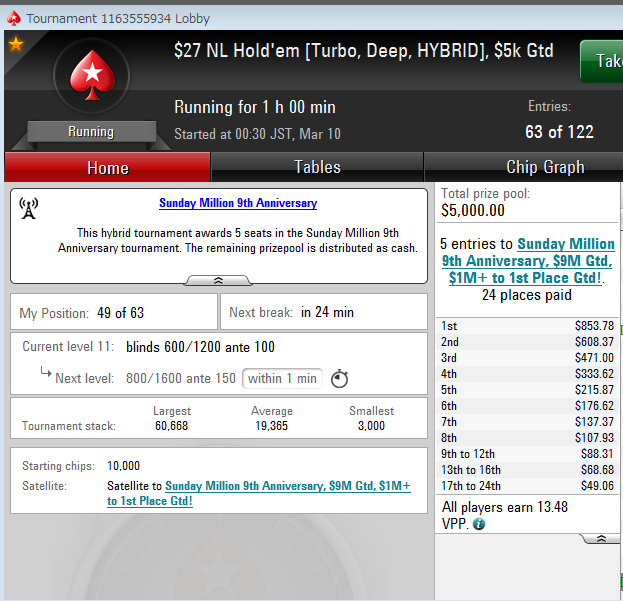
Task: Click the Tournament 1163555934 Lobby title
Action: pyautogui.click(x=118, y=19)
